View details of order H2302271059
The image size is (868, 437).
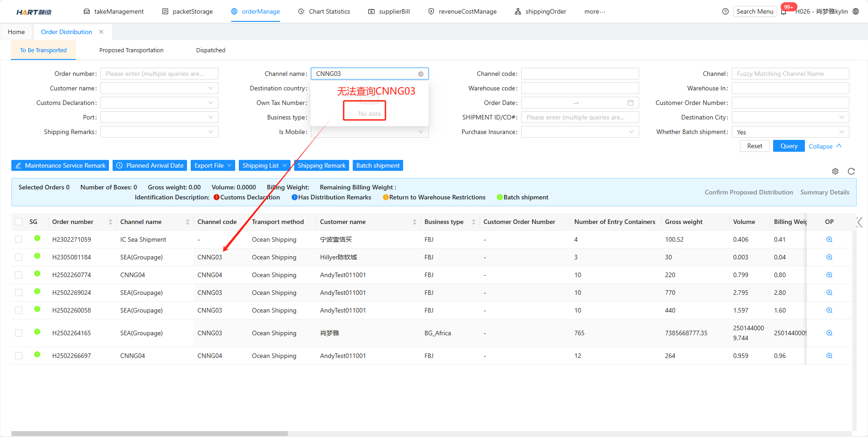click(829, 239)
